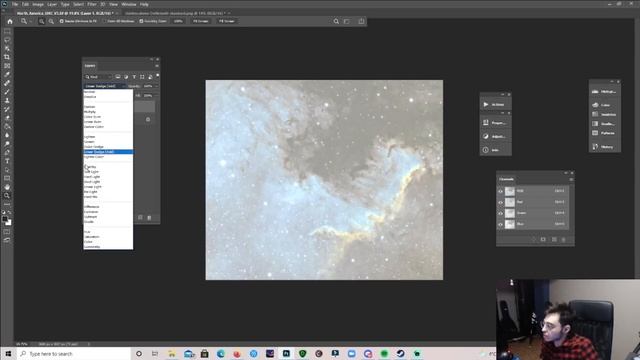This screenshot has height=360, width=640.
Task: Click the Fill Screen button
Action: pyautogui.click(x=227, y=21)
